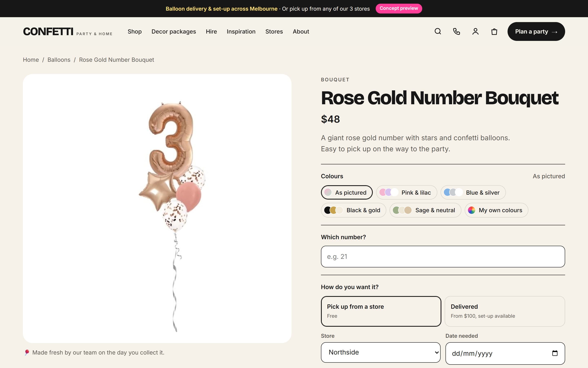Viewport: 588px width, 368px height.
Task: Open the Store dropdown showing Northside
Action: pyautogui.click(x=381, y=352)
